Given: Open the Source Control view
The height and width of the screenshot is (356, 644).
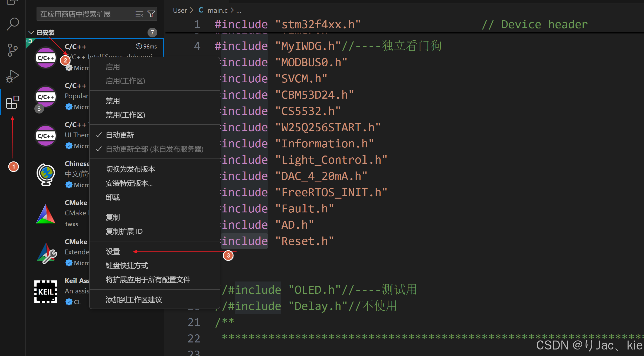Looking at the screenshot, I should [x=12, y=50].
